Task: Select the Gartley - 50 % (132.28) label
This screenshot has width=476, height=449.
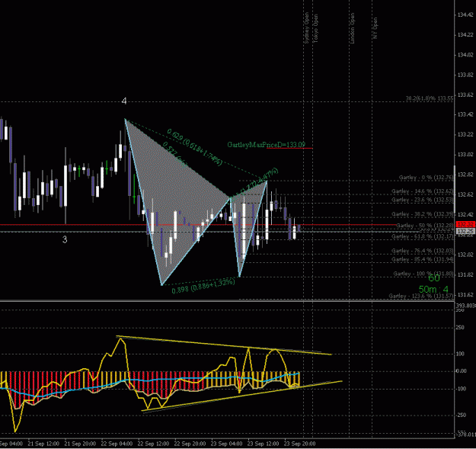Action: tap(425, 226)
